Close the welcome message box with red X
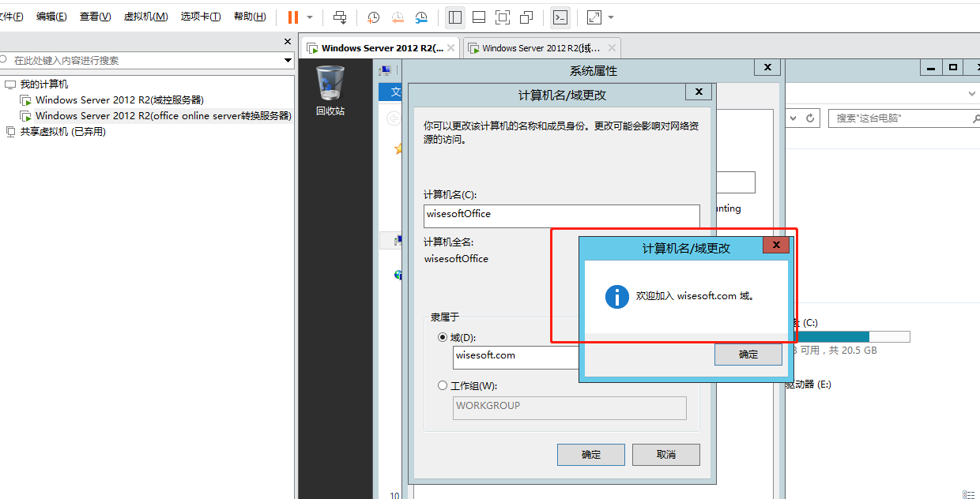Screen dimensions: 980x499 click(776, 246)
